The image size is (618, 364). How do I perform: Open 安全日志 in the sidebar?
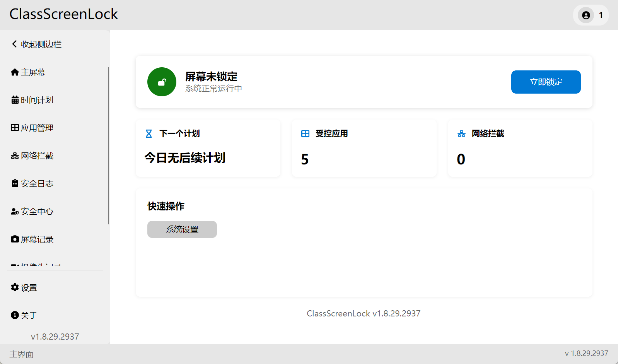[x=37, y=183]
